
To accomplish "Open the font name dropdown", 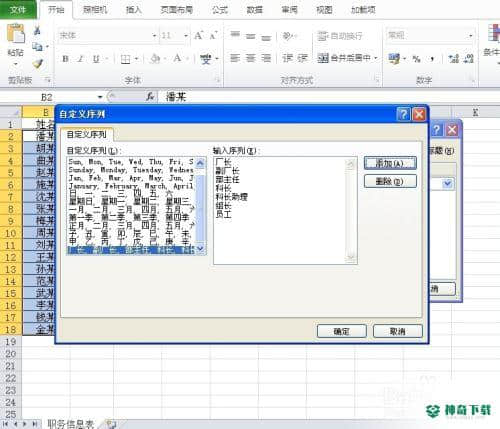I will pos(154,36).
